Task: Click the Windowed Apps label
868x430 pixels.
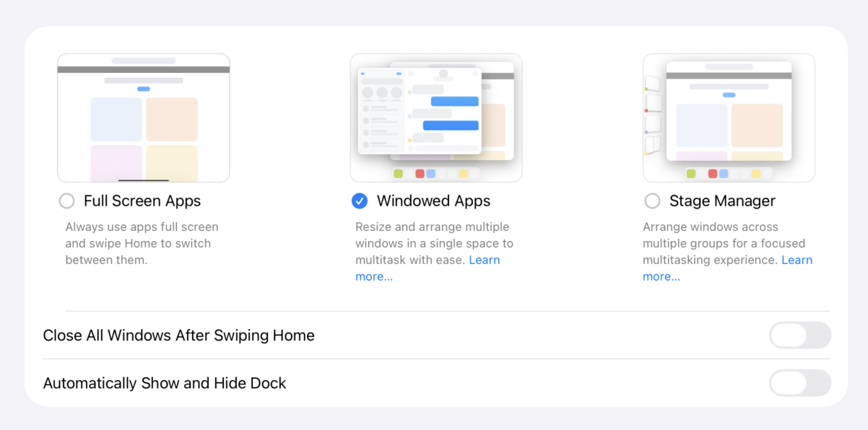Action: click(x=433, y=201)
